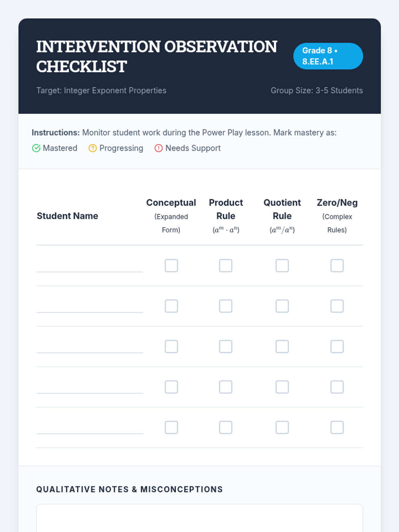The width and height of the screenshot is (399, 532).
Task: Click the Grade 8 • 8.EE.A.1 badge
Action: [x=328, y=56]
